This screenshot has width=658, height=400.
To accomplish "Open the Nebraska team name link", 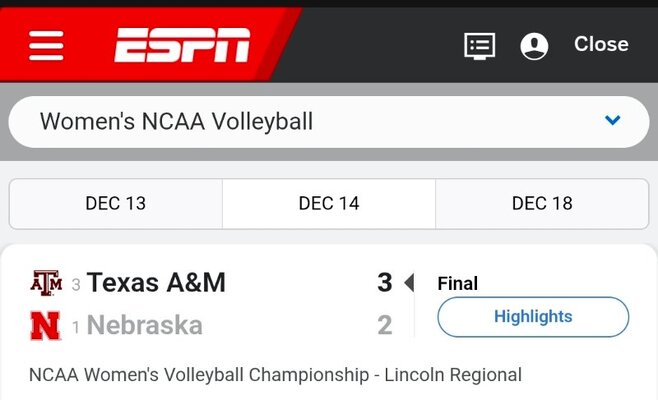I will pos(144,325).
